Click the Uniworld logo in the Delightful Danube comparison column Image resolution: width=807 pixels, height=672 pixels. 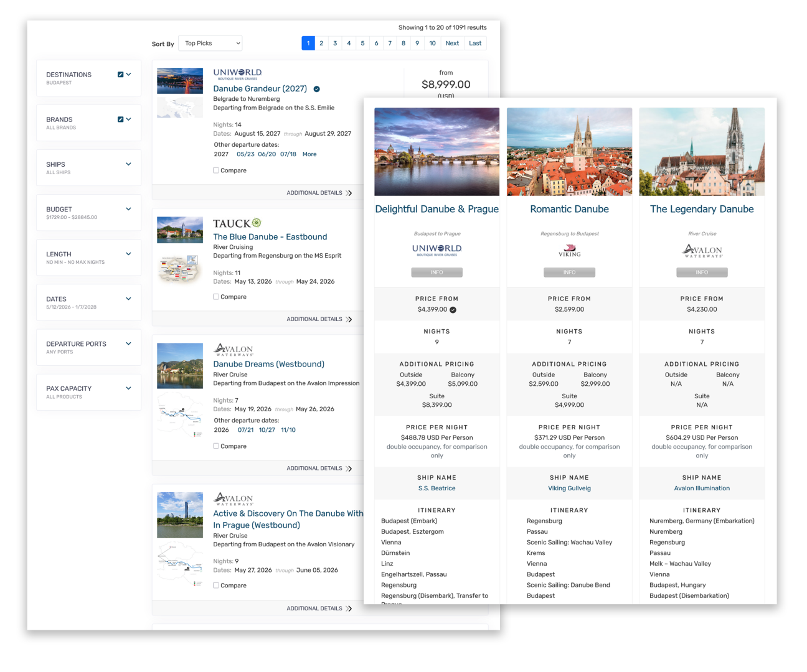click(437, 250)
